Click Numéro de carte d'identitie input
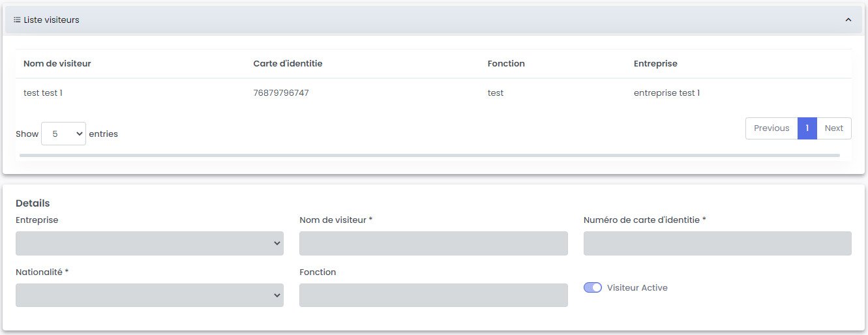The height and width of the screenshot is (335, 868). [717, 243]
